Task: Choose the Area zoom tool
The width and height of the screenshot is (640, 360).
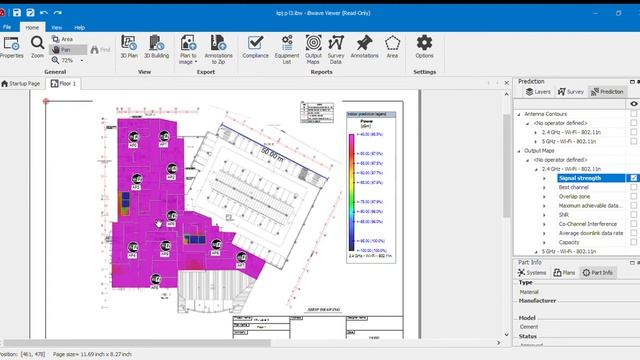Action: click(x=62, y=39)
